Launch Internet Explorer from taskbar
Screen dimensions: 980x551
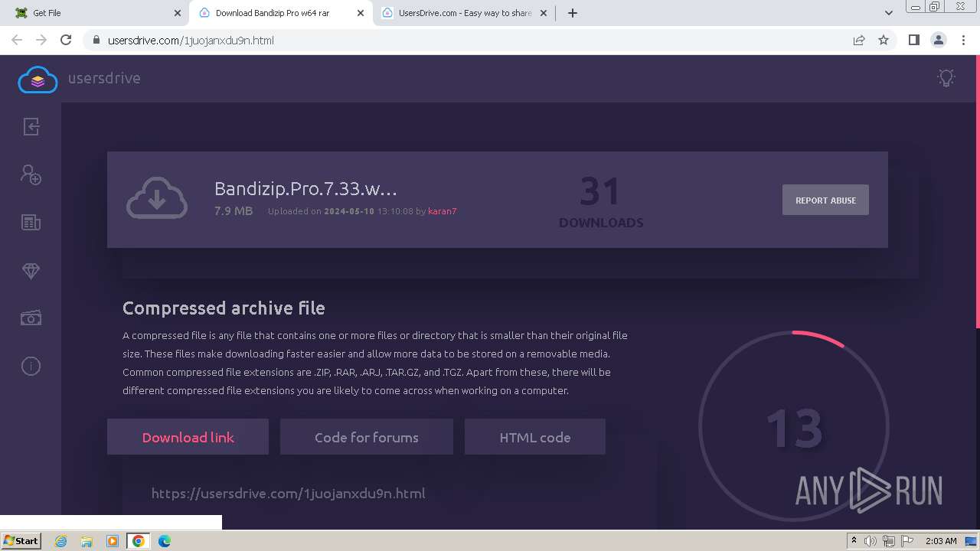tap(60, 541)
